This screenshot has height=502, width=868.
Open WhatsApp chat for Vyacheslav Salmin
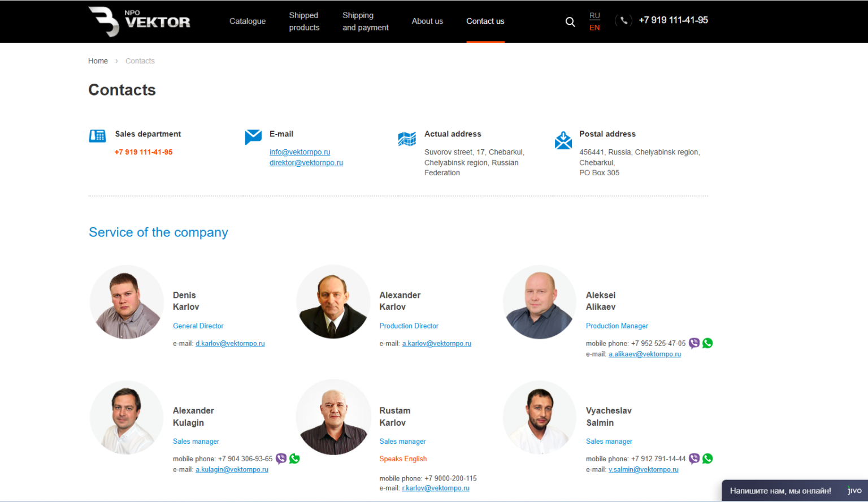708,458
